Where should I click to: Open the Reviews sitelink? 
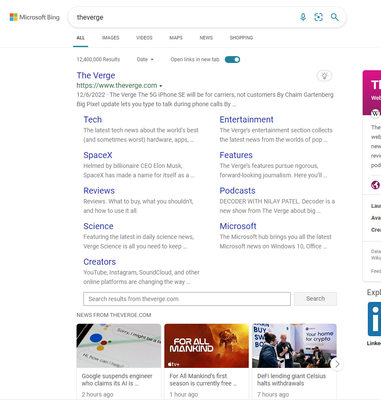tap(99, 191)
